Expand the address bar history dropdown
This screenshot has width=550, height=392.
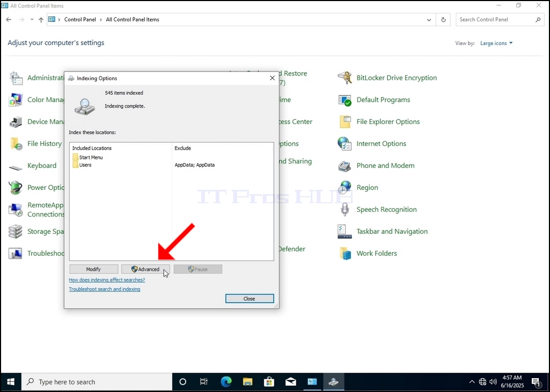429,20
